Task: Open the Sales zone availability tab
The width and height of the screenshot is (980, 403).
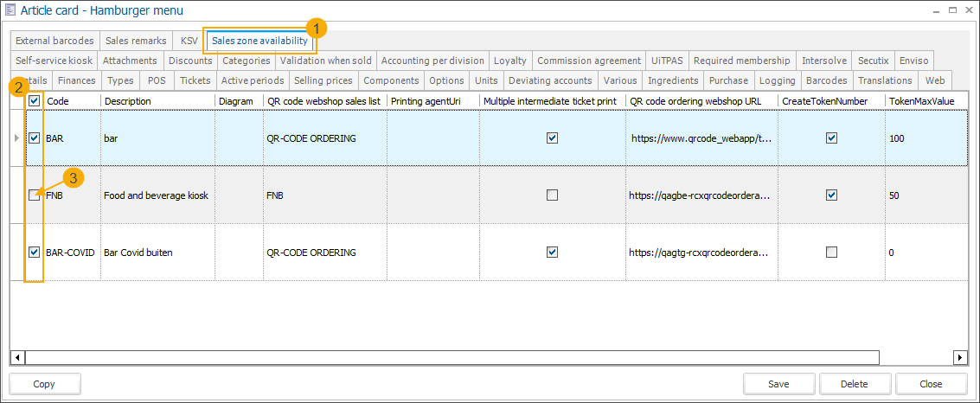Action: pyautogui.click(x=259, y=41)
